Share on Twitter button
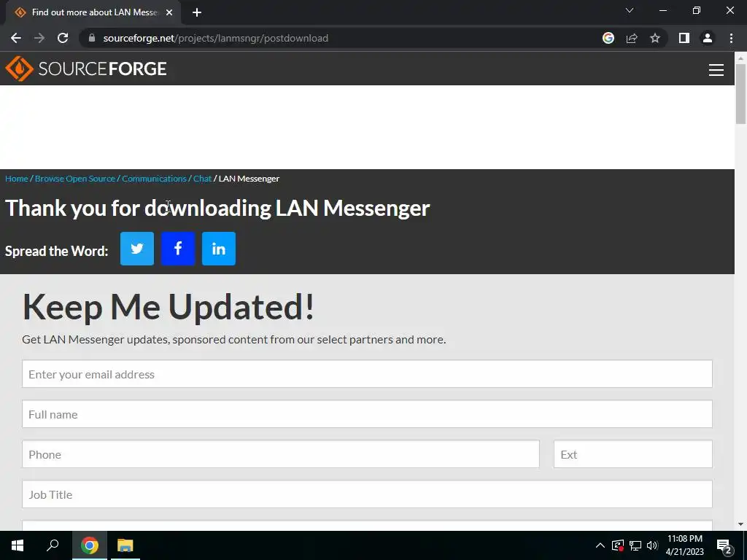The height and width of the screenshot is (560, 747). coord(136,249)
